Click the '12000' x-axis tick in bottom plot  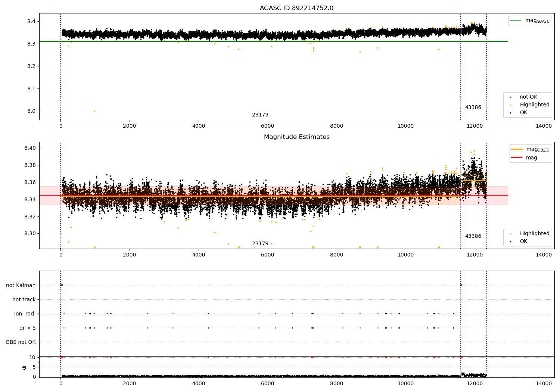click(x=475, y=383)
